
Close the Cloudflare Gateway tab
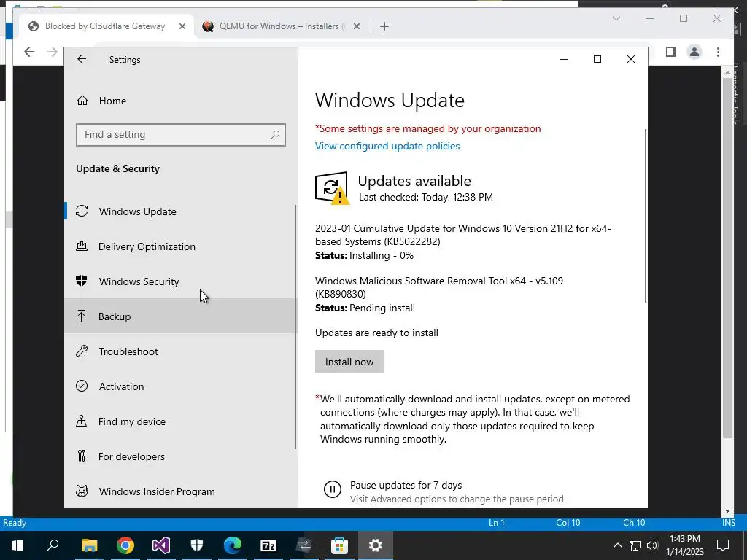click(x=182, y=27)
